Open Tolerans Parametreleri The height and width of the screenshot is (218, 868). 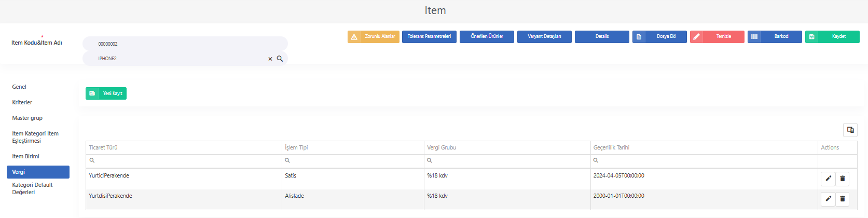pyautogui.click(x=429, y=37)
